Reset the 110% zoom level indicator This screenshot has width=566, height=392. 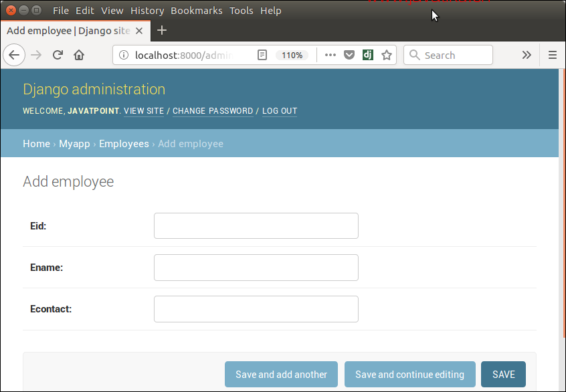tap(292, 56)
